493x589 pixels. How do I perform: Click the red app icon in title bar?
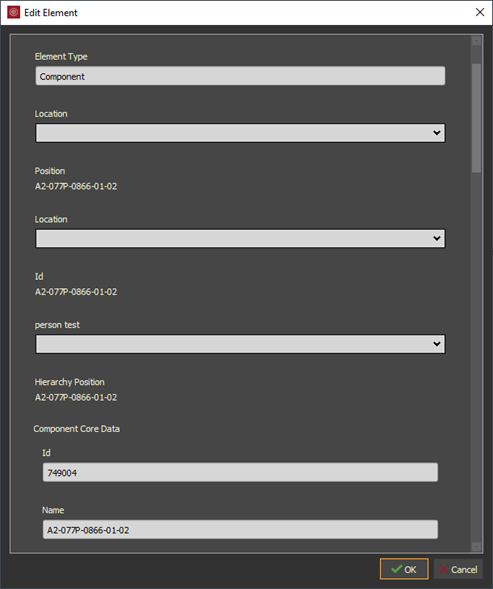click(14, 12)
